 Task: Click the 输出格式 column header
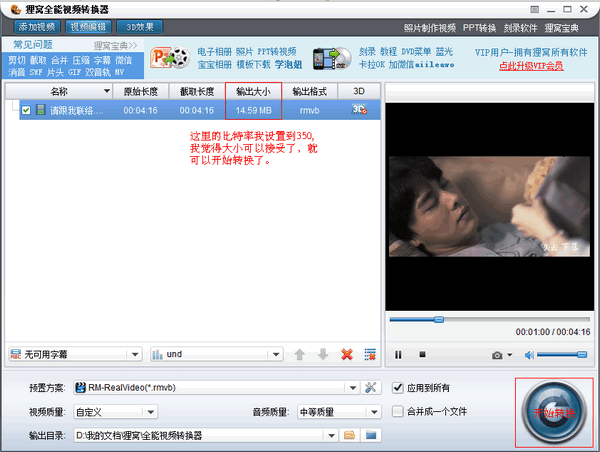click(x=310, y=91)
